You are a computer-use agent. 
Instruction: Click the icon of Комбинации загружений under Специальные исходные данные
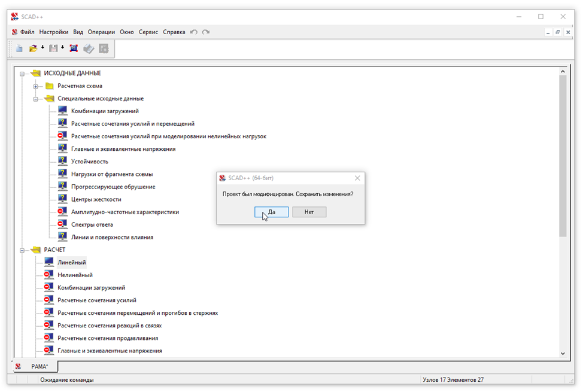coord(62,111)
